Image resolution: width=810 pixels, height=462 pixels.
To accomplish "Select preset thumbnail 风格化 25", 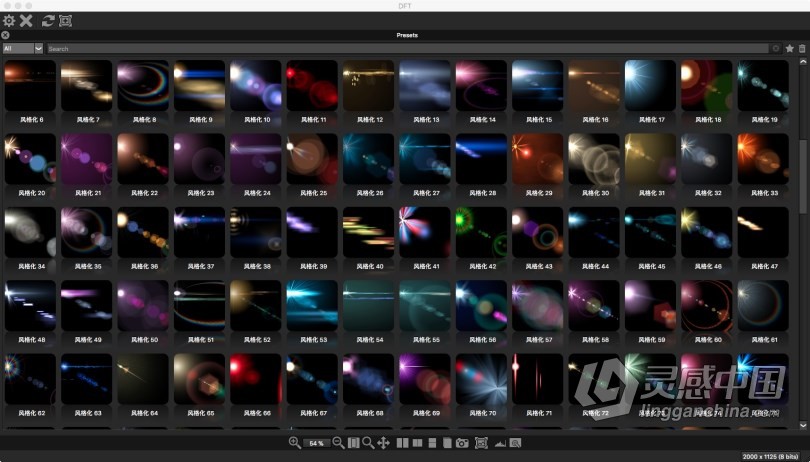I will click(x=312, y=159).
